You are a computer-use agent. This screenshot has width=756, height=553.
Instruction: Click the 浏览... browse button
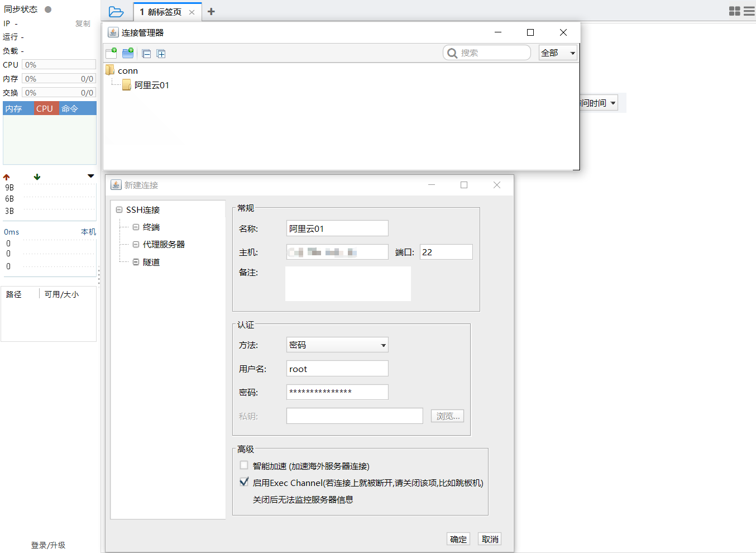447,416
